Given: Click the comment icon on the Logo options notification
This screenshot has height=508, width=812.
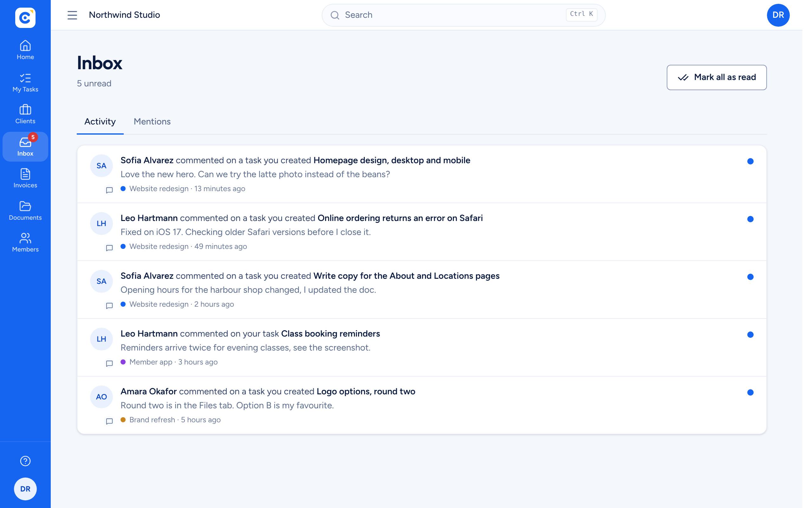Looking at the screenshot, I should click(109, 421).
